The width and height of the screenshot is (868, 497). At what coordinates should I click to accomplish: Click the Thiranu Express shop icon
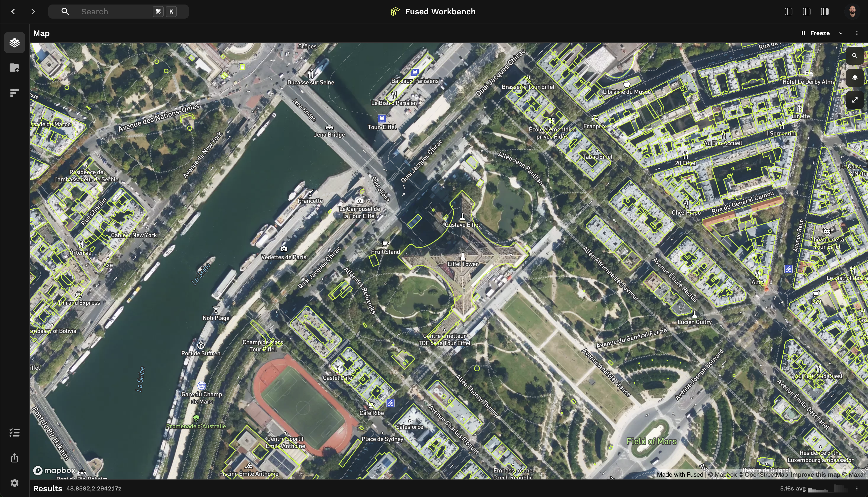79,295
